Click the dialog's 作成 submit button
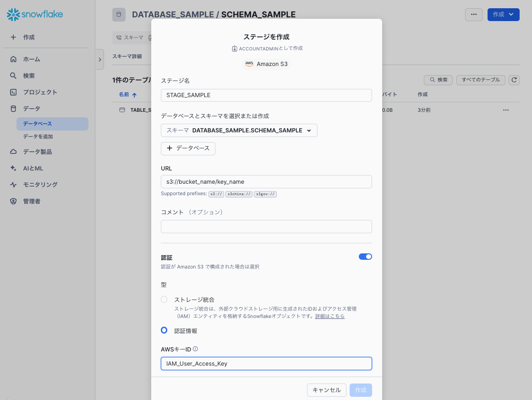532x400 pixels. click(x=361, y=390)
